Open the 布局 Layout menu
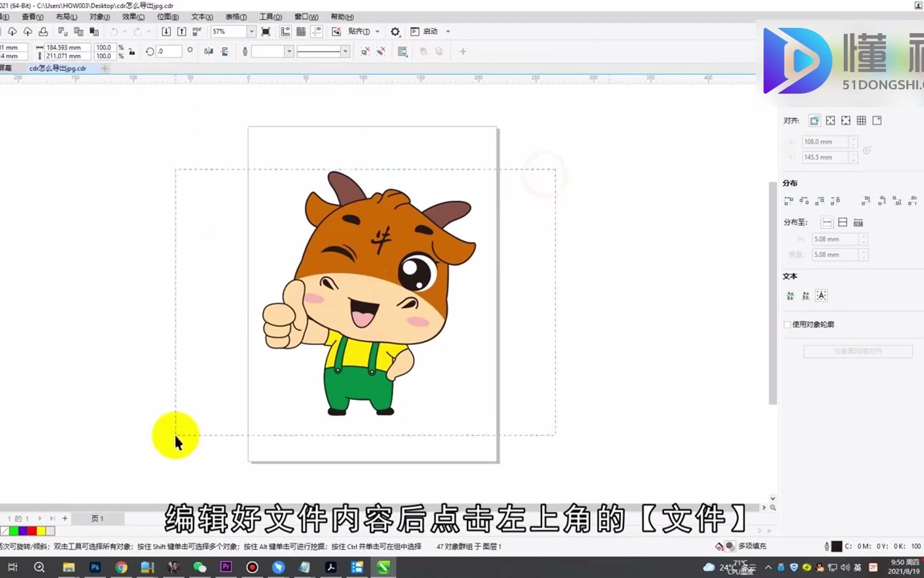 click(x=66, y=17)
